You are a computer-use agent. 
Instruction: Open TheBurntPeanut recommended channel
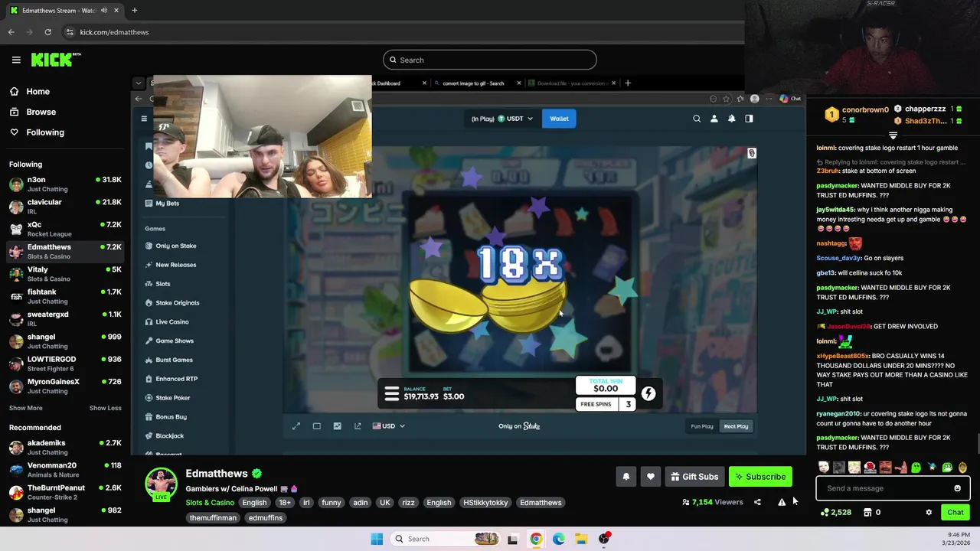pos(65,492)
